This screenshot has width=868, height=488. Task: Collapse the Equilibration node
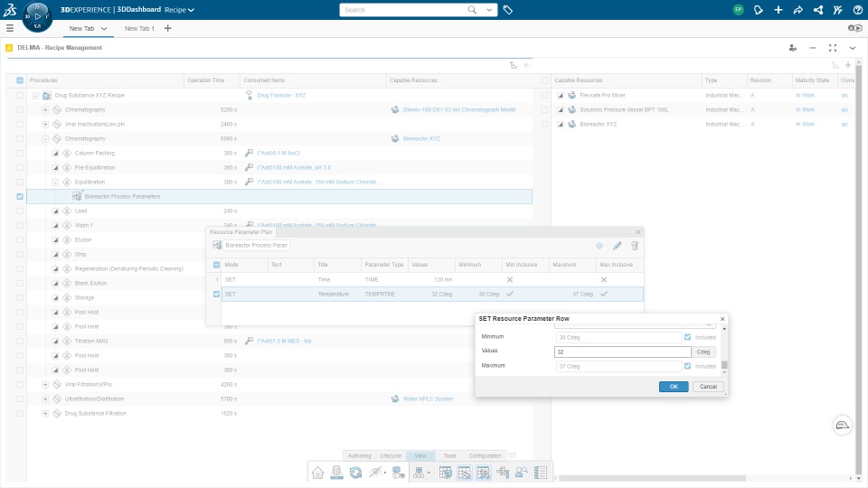click(55, 182)
